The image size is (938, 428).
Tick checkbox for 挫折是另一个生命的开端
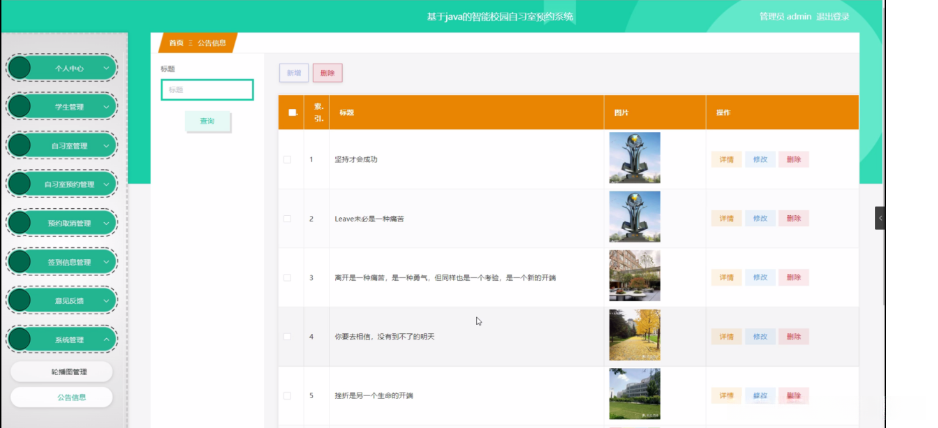point(287,396)
